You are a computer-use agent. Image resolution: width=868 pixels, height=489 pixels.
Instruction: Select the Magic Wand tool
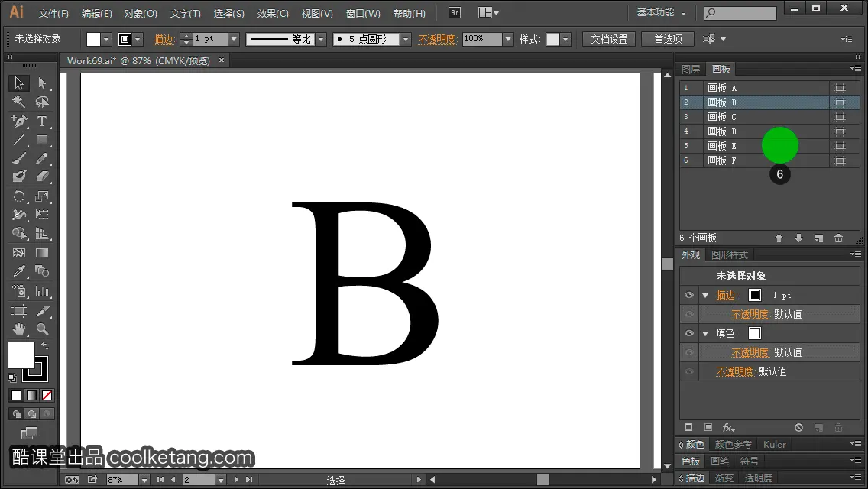19,102
